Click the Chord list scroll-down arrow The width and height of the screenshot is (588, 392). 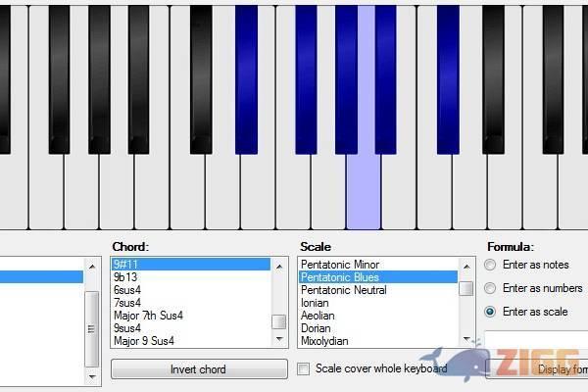(x=279, y=339)
